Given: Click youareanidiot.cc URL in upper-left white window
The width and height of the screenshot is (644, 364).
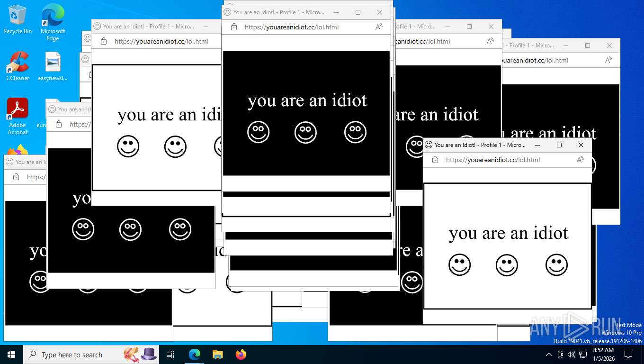Looking at the screenshot, I should pos(161,41).
